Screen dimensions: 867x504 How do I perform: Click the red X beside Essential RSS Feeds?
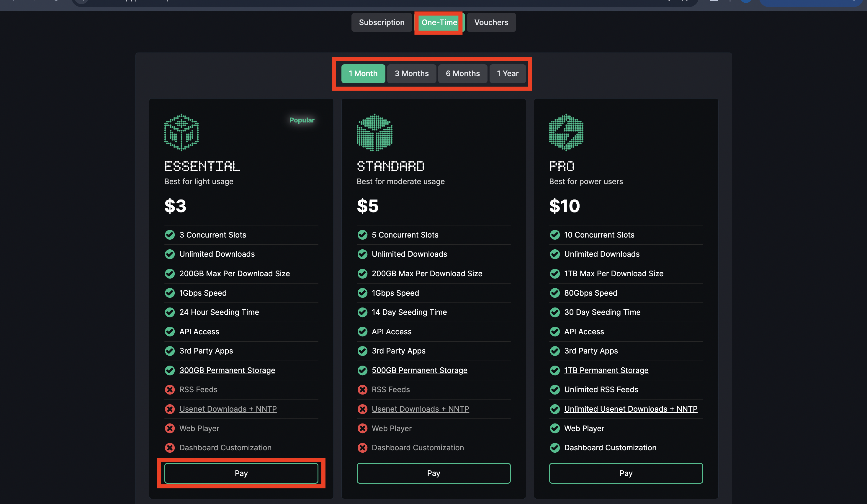[x=170, y=390]
